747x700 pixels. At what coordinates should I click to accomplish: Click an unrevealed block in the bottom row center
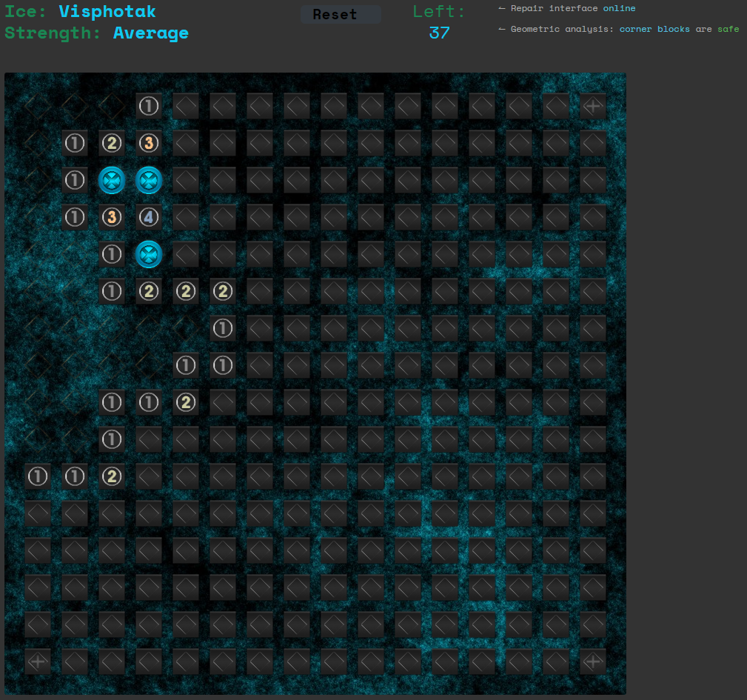333,661
